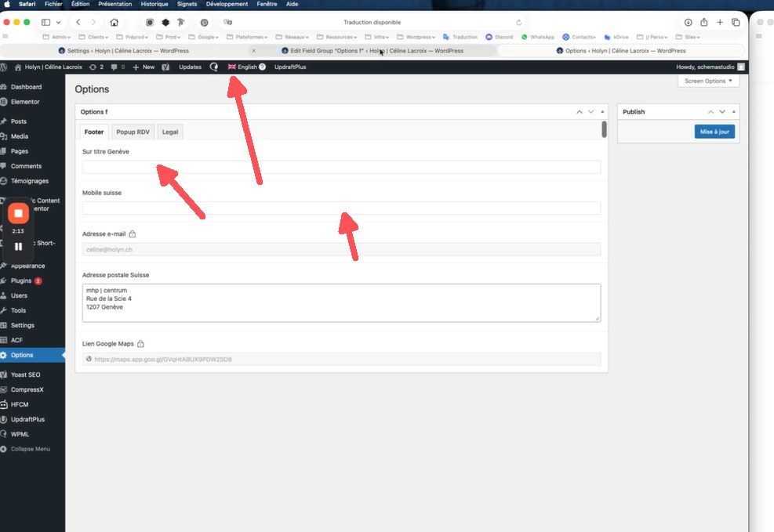Click the Sur titre Genève input field

[x=341, y=167]
